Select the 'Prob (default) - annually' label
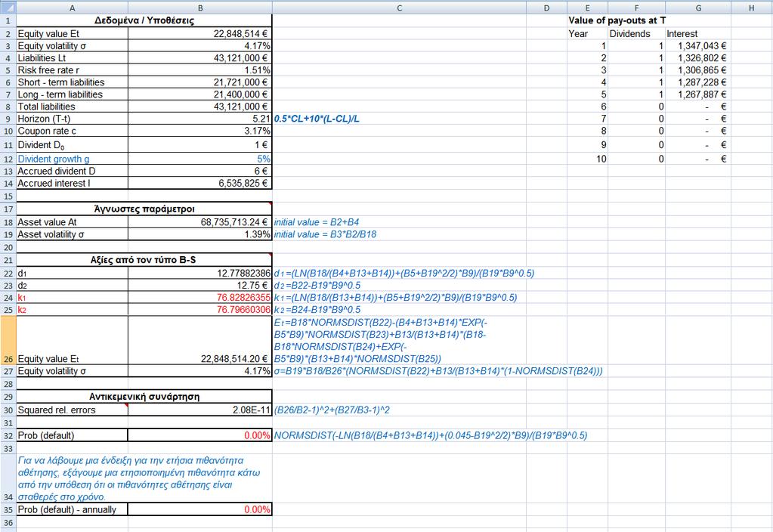773x532 pixels. [x=72, y=510]
